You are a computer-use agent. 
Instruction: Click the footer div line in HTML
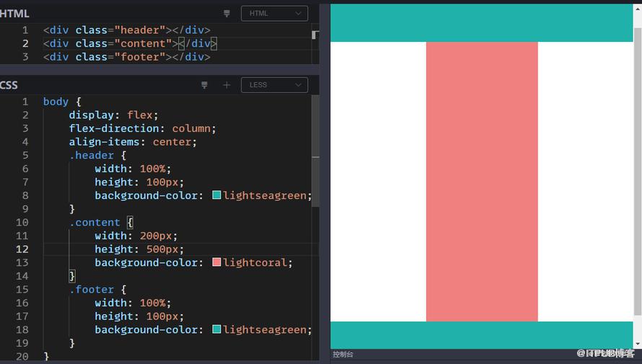coord(127,57)
